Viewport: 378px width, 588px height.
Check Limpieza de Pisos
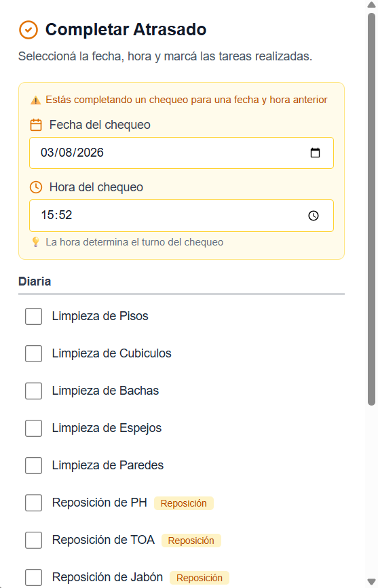(x=33, y=316)
